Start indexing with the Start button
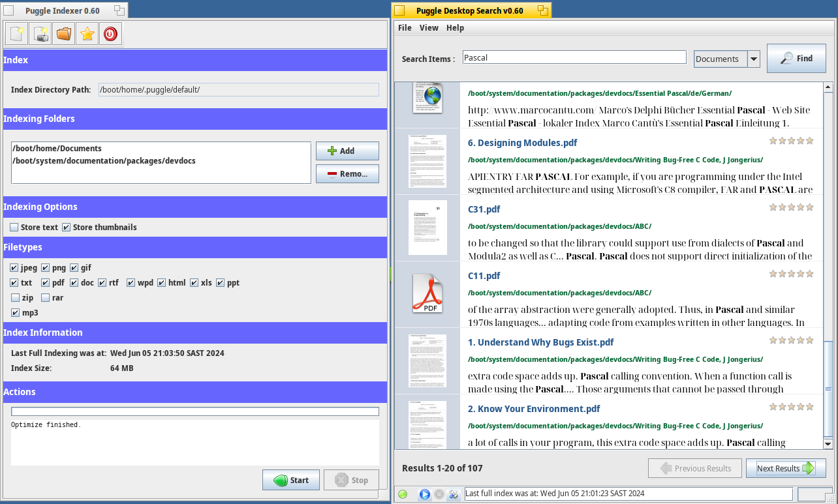This screenshot has height=504, width=838. [291, 480]
